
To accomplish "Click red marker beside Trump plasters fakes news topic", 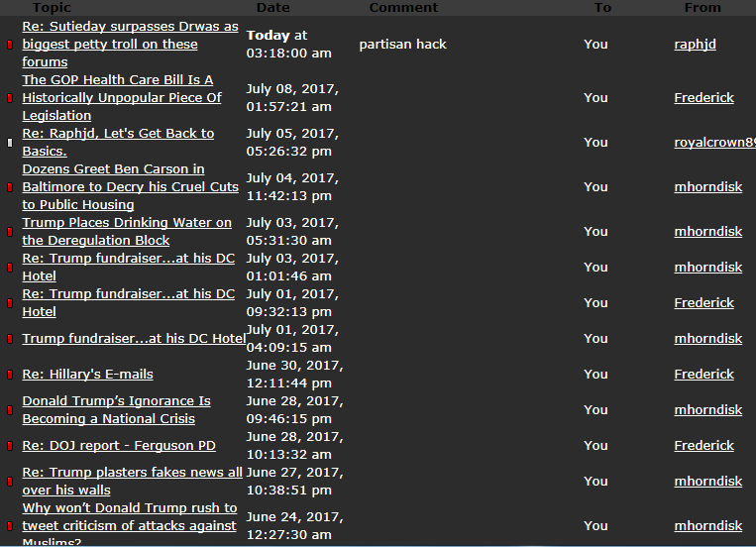I will (10, 482).
